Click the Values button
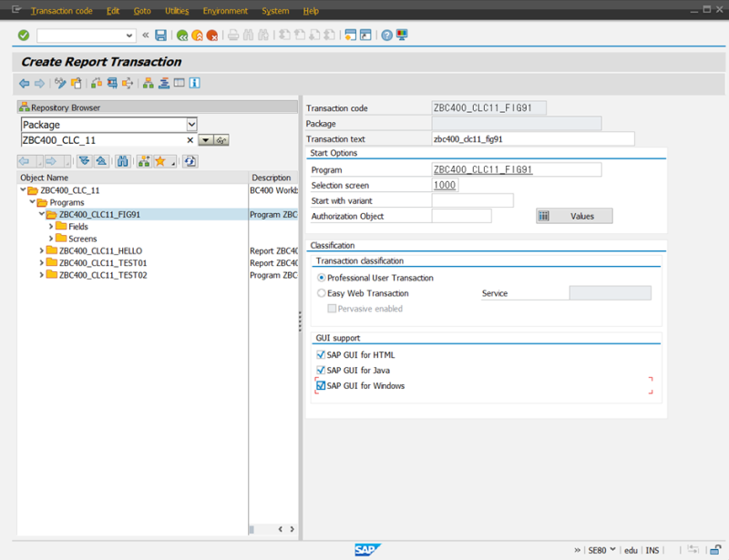This screenshot has width=729, height=560. pos(574,216)
